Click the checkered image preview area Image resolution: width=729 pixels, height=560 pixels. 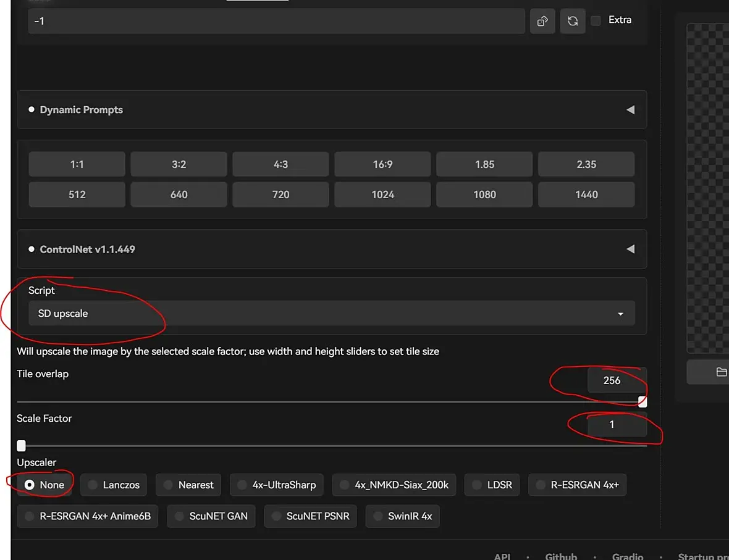coord(707,188)
